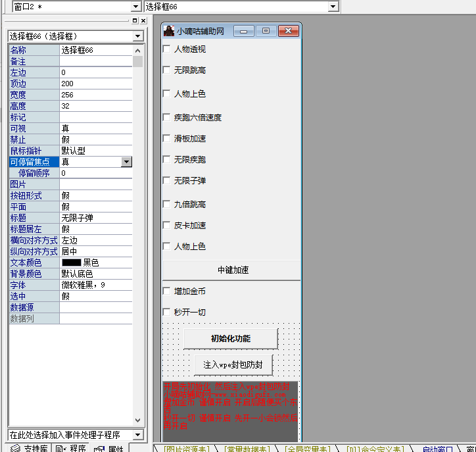
Task: Click the float button on the properties panel
Action: point(135,20)
